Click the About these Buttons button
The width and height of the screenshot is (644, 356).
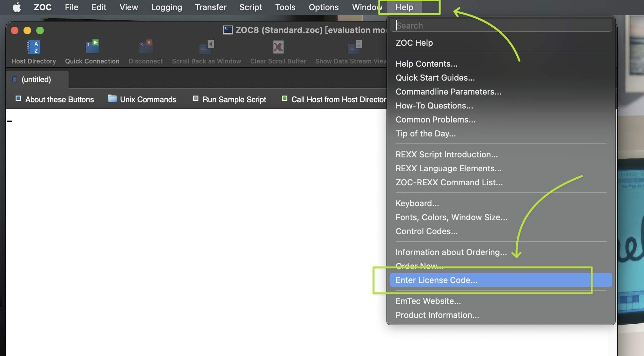pyautogui.click(x=55, y=99)
